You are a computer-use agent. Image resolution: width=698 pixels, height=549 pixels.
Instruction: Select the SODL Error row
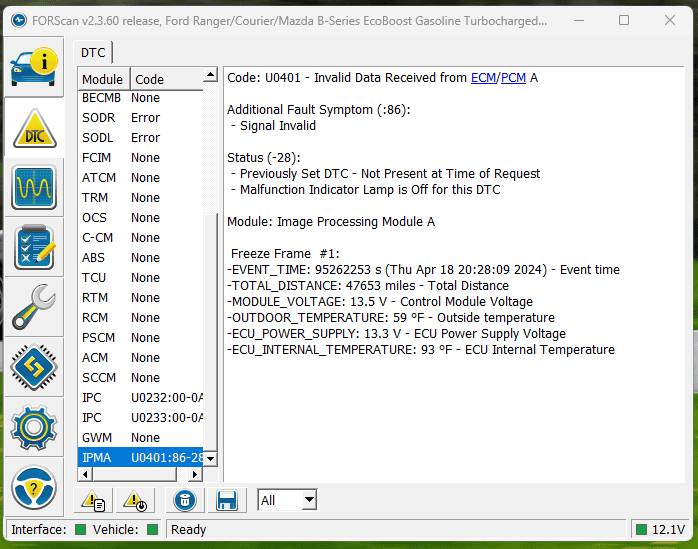coord(140,138)
